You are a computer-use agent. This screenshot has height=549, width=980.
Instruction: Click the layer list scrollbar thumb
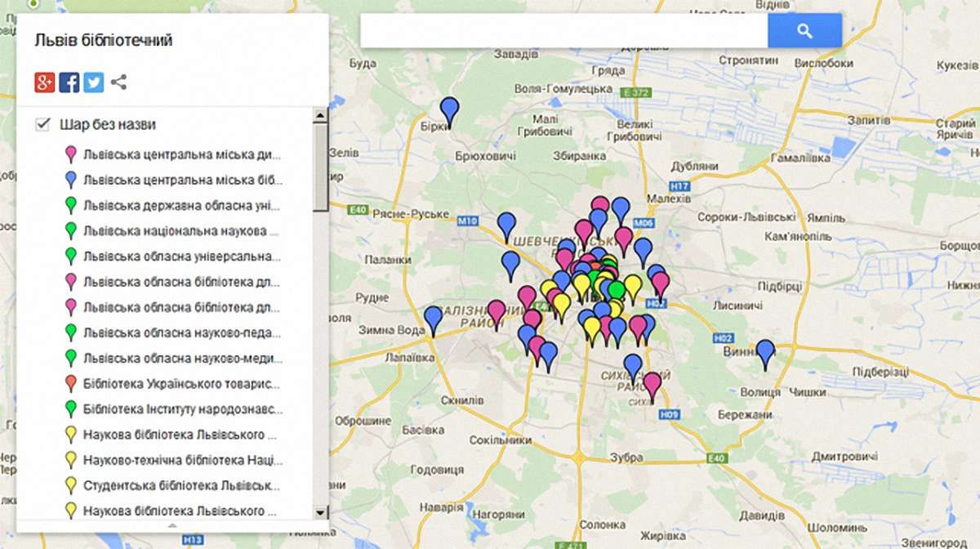click(x=321, y=168)
